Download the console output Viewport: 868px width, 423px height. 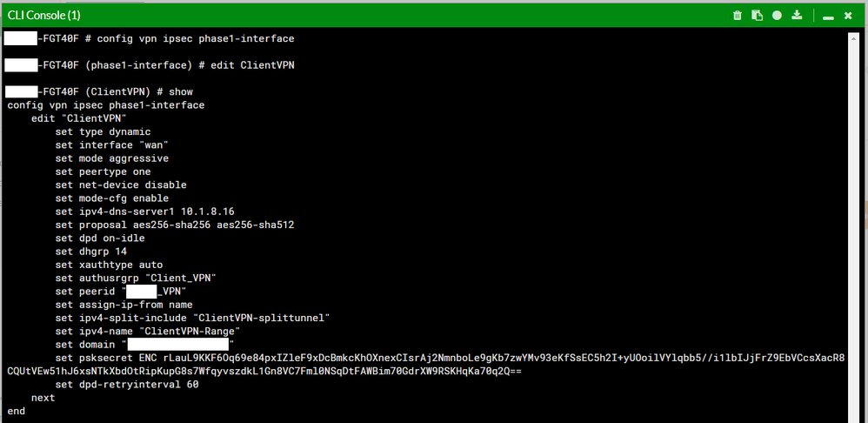[x=797, y=15]
